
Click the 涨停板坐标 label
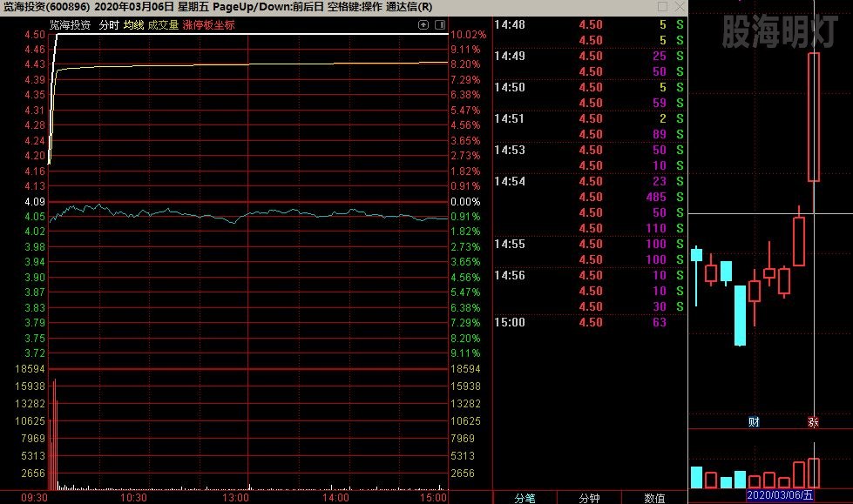209,25
